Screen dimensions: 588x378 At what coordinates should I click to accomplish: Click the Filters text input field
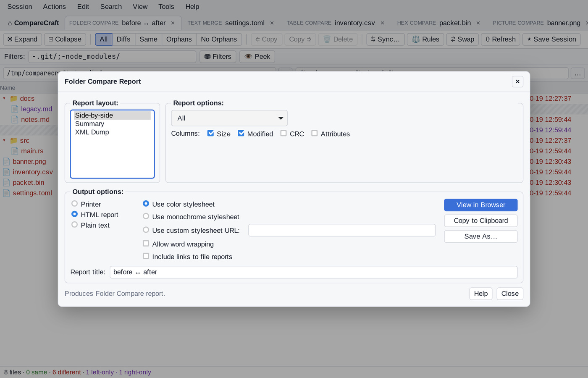click(112, 56)
